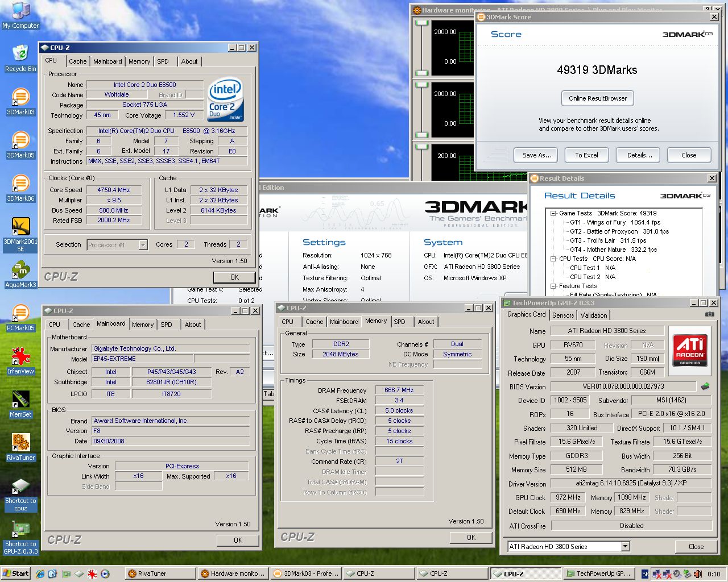
Task: Click the Save As... button
Action: pyautogui.click(x=537, y=155)
